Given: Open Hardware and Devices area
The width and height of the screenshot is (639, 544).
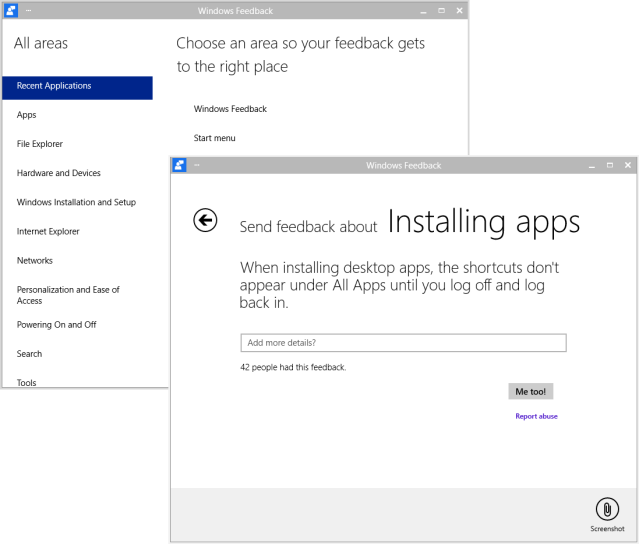Looking at the screenshot, I should (59, 173).
